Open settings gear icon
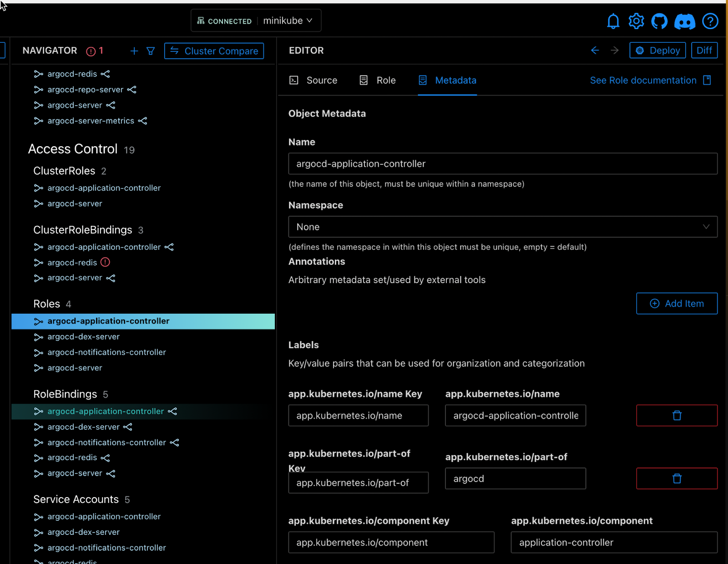 click(x=636, y=21)
